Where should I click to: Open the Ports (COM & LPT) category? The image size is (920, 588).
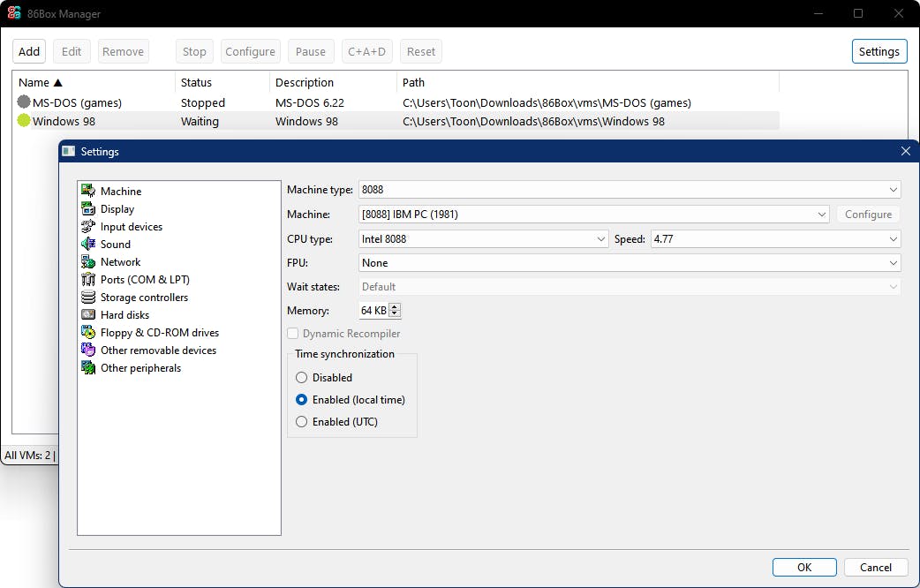[x=145, y=279]
